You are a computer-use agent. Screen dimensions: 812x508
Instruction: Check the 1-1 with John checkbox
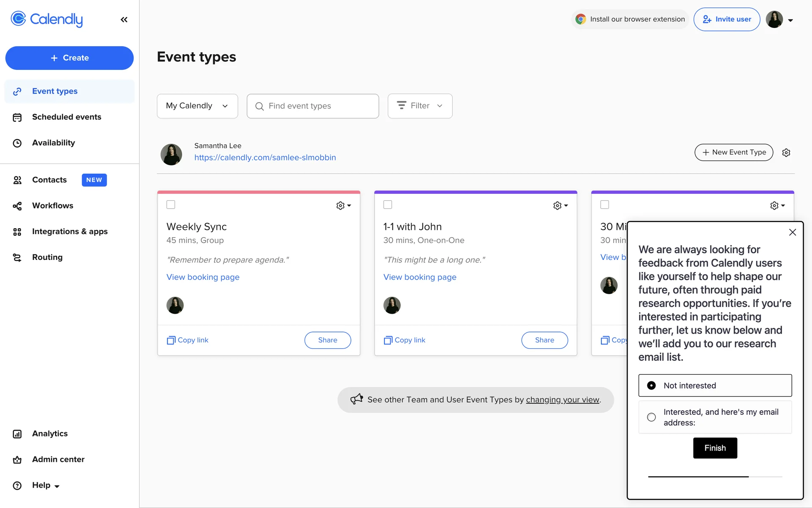[x=388, y=205]
